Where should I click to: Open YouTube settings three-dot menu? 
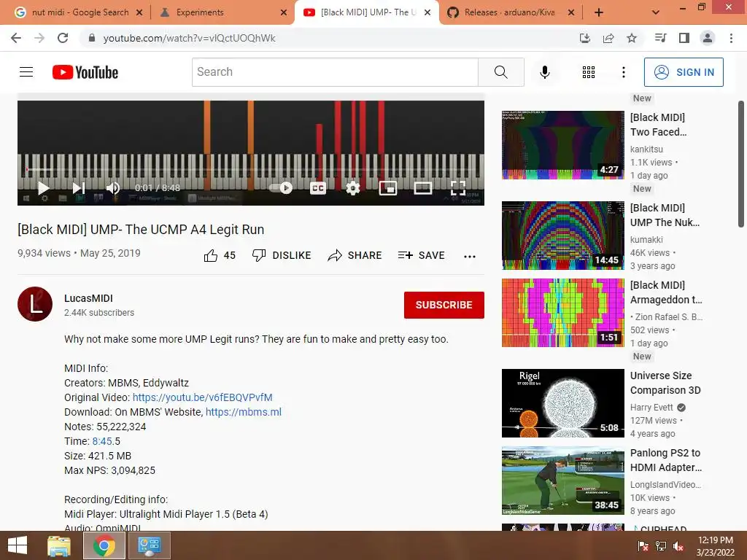pyautogui.click(x=624, y=72)
